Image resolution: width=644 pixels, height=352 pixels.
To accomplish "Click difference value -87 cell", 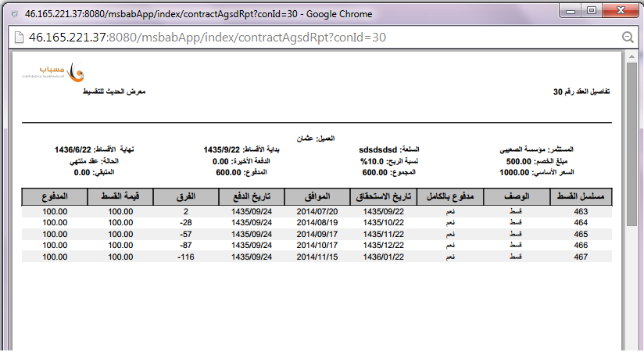I will [x=186, y=245].
